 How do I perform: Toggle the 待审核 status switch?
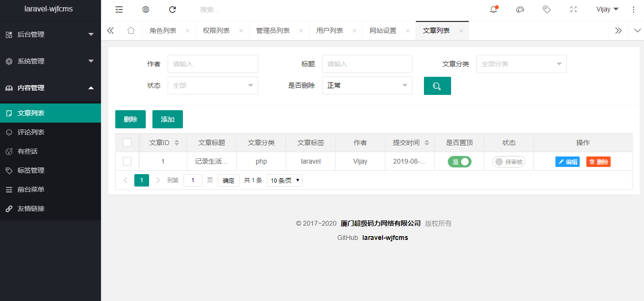(509, 162)
